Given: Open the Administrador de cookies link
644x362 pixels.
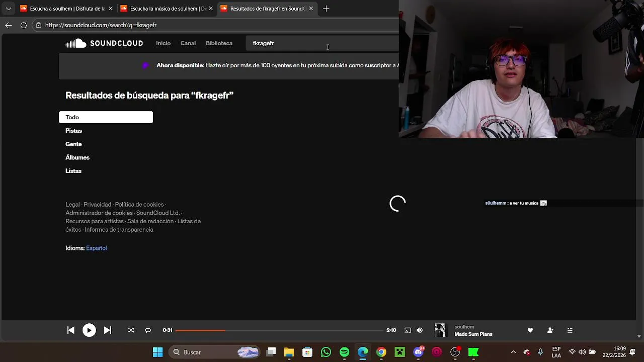Looking at the screenshot, I should click(99, 213).
